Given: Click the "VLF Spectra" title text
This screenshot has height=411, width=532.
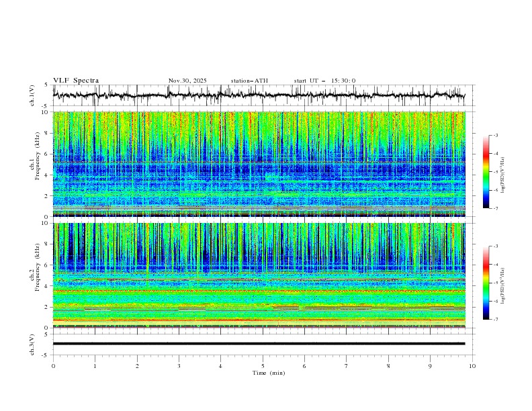Looking at the screenshot, I should [76, 81].
